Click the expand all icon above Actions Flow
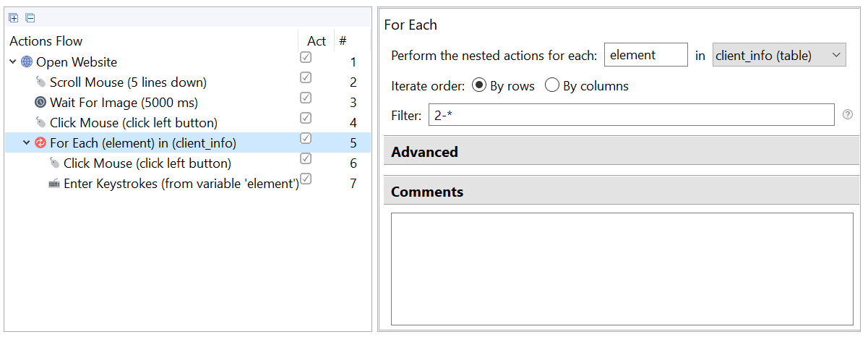868x337 pixels. (14, 18)
